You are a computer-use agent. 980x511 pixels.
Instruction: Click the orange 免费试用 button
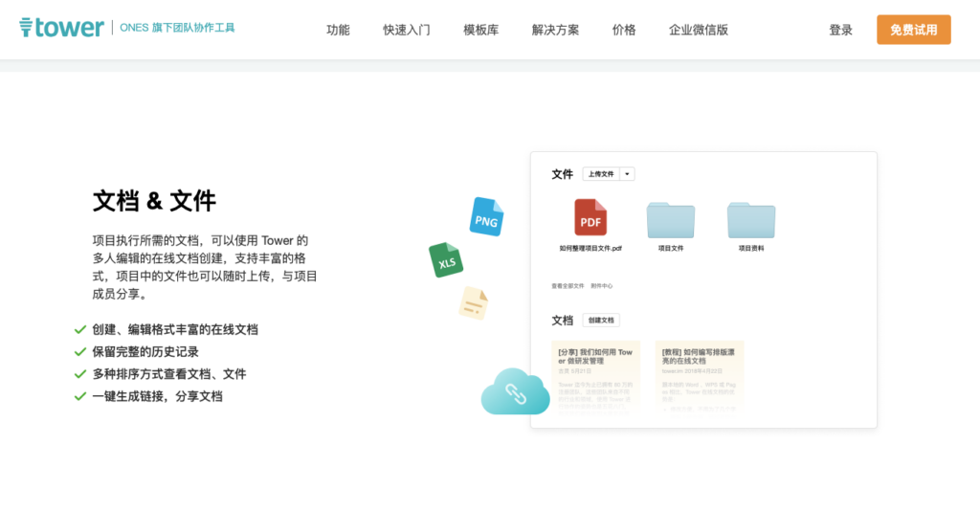[x=913, y=30]
